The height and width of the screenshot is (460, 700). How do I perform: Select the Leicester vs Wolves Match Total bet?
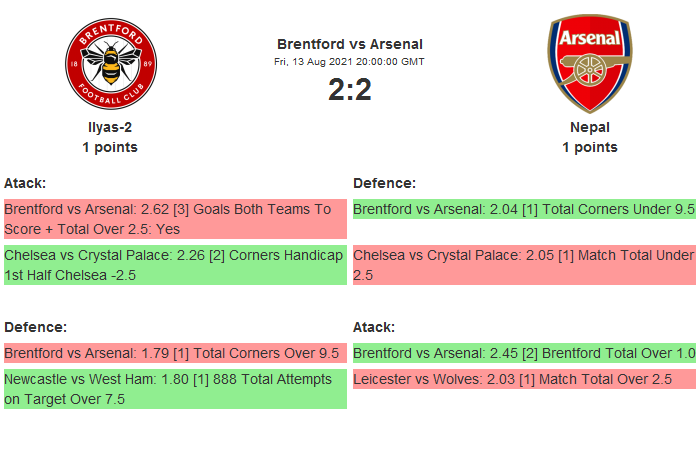[524, 379]
